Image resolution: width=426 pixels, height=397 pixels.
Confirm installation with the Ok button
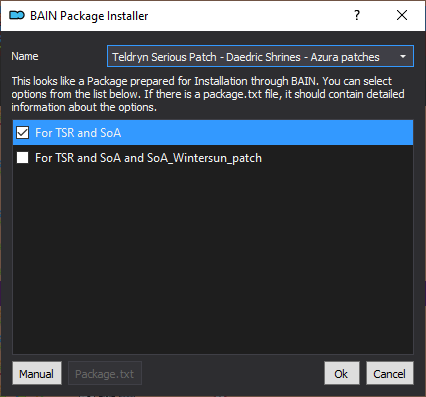341,373
